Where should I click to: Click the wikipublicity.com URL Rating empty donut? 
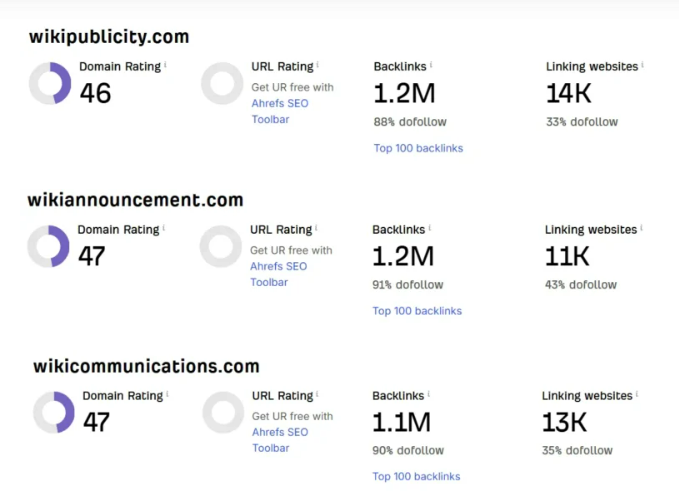[x=222, y=83]
